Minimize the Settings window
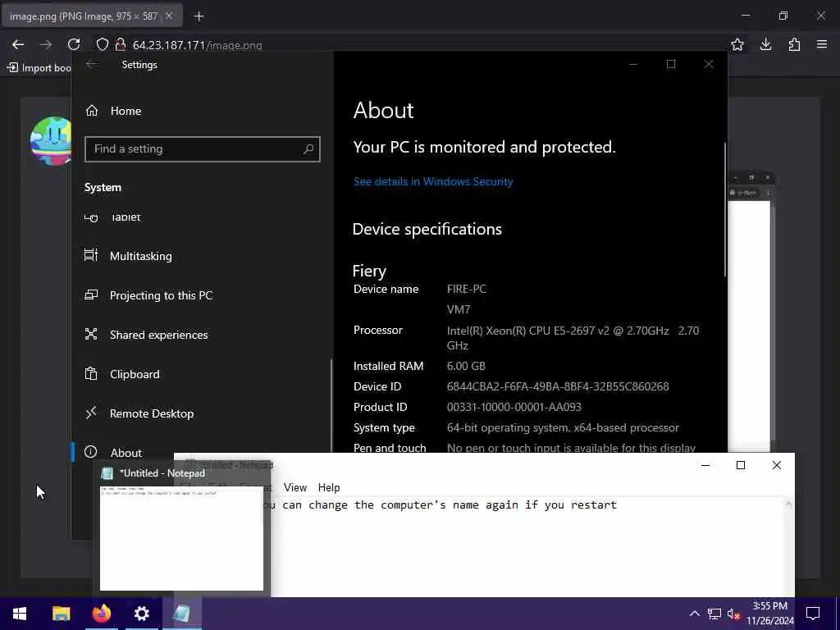840x630 pixels. click(x=633, y=64)
